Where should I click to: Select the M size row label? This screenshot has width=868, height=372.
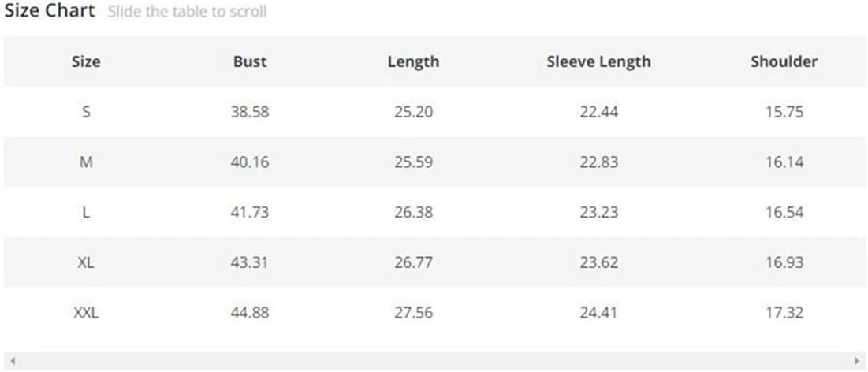(86, 162)
